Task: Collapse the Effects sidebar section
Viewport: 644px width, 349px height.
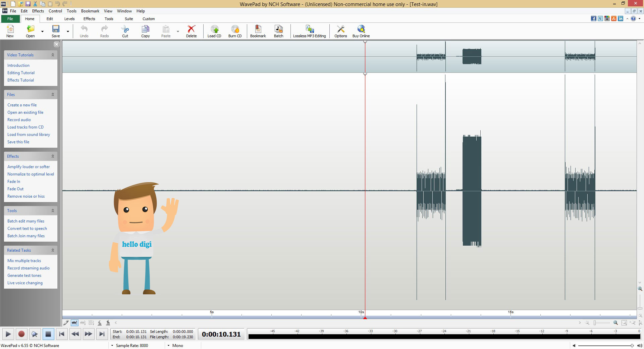Action: 53,156
